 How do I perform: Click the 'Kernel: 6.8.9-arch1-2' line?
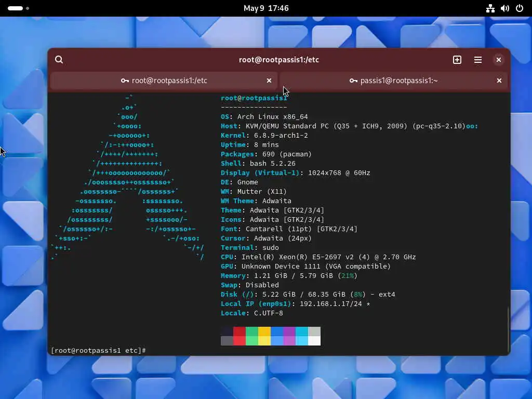tap(264, 136)
